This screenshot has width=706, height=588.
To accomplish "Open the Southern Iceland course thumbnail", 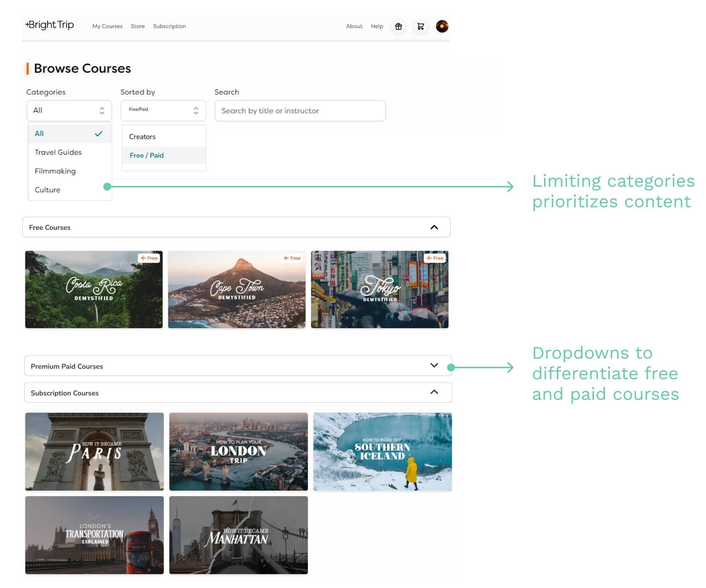I will pyautogui.click(x=382, y=451).
